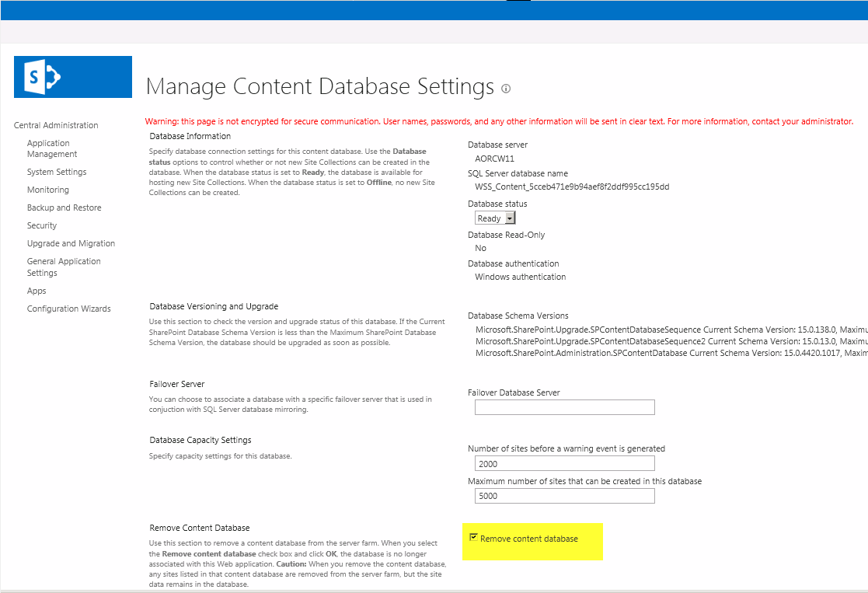
Task: Click the info icon beside page title
Action: click(506, 89)
